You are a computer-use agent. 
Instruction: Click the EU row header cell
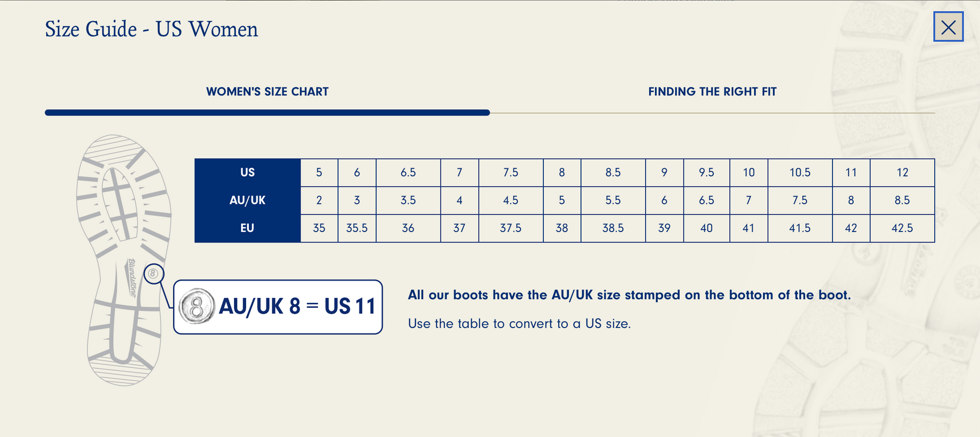(247, 228)
